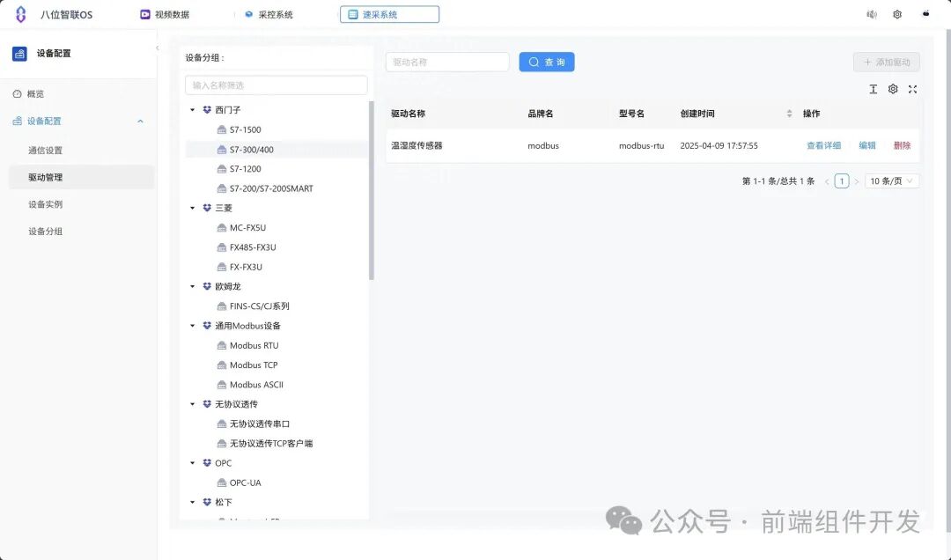
Task: Click the 无协议透传 group icon
Action: [207, 404]
